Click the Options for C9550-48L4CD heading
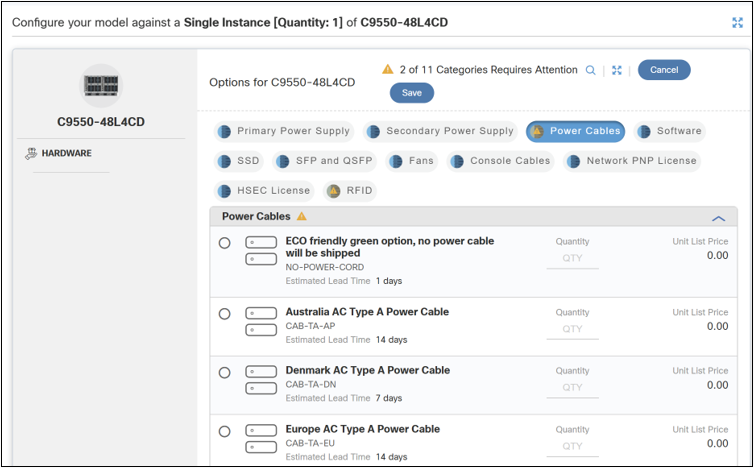 click(282, 82)
